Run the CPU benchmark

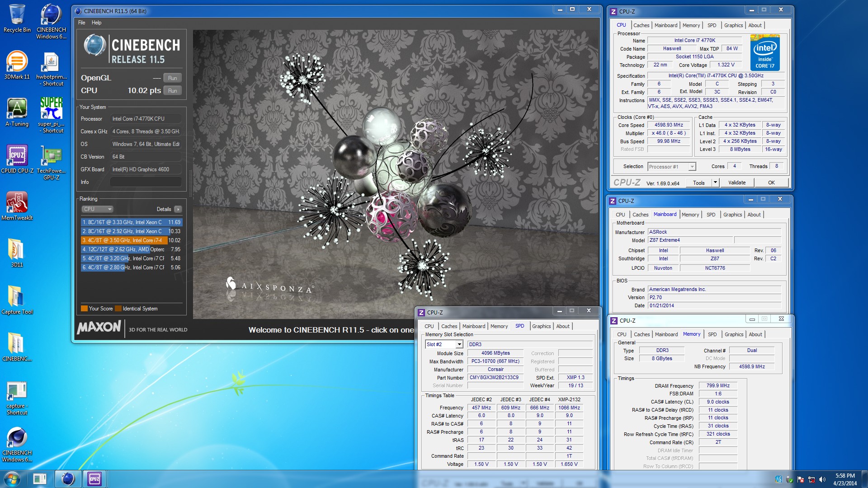point(173,91)
